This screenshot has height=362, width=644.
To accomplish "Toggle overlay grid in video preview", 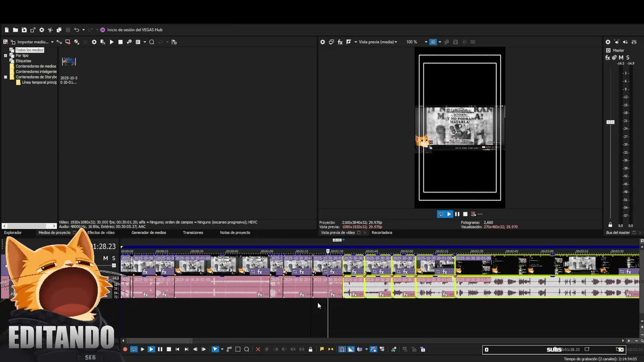I will click(433, 42).
